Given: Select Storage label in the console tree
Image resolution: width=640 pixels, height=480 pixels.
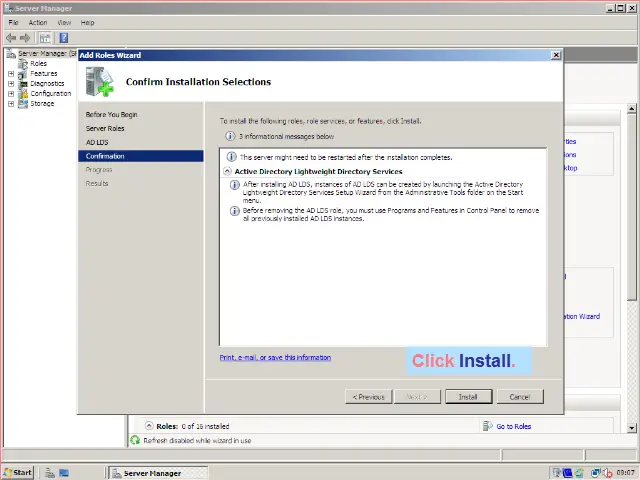Looking at the screenshot, I should pos(42,104).
